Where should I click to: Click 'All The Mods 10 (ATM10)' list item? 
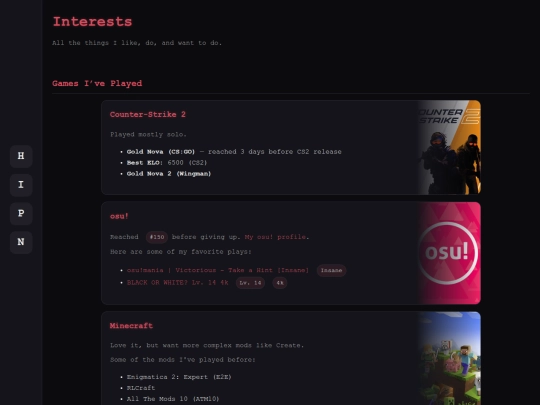pyautogui.click(x=173, y=399)
